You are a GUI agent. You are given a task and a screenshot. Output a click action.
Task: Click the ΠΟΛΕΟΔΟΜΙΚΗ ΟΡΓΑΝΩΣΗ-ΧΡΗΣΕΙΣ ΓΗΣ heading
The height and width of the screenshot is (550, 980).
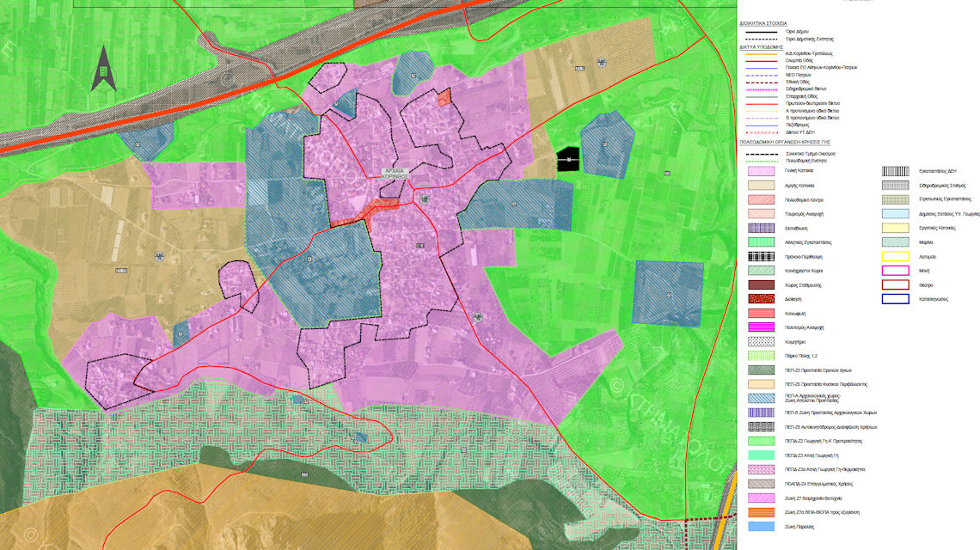click(x=785, y=143)
